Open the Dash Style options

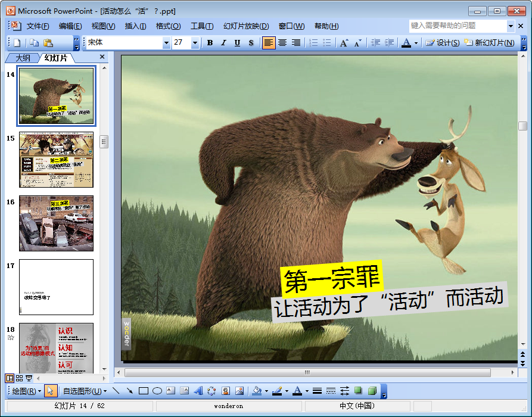[331, 391]
